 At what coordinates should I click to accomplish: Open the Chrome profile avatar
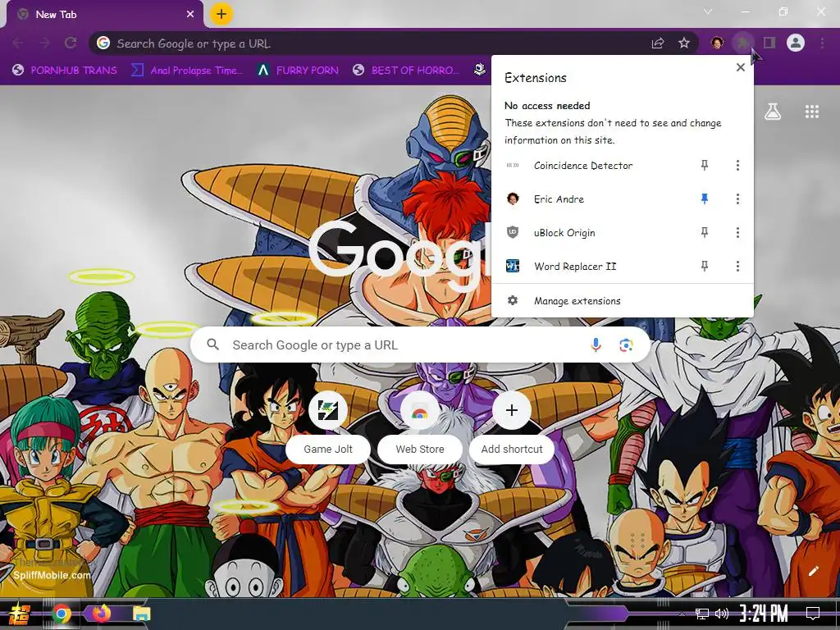coord(796,43)
